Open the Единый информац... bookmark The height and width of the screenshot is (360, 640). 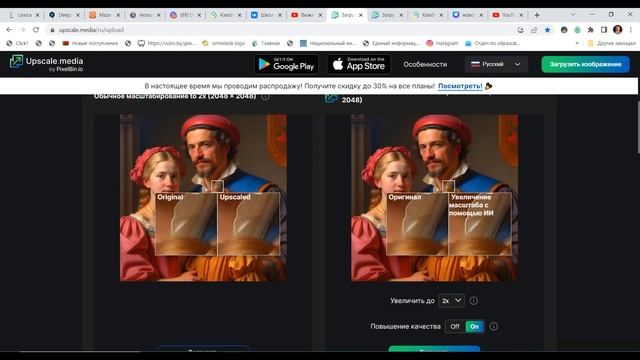pos(391,43)
